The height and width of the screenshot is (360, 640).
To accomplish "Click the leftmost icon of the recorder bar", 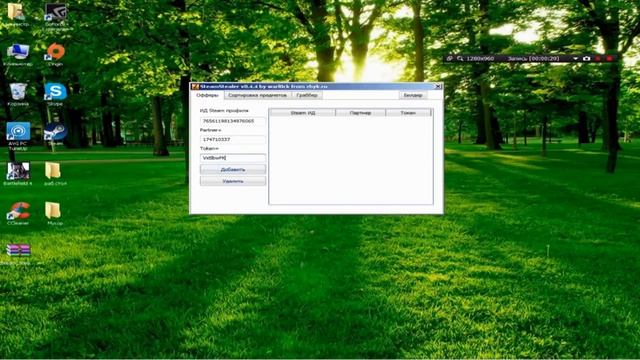I will coord(449,58).
